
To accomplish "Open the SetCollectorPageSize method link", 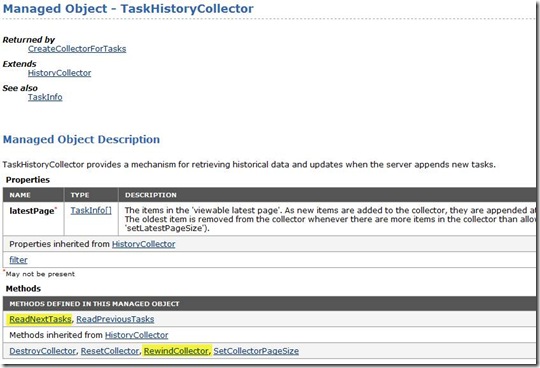I will [256, 351].
